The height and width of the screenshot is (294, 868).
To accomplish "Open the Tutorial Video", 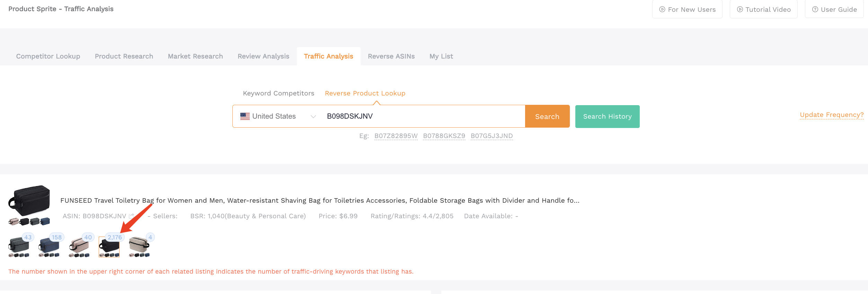I will (x=763, y=9).
